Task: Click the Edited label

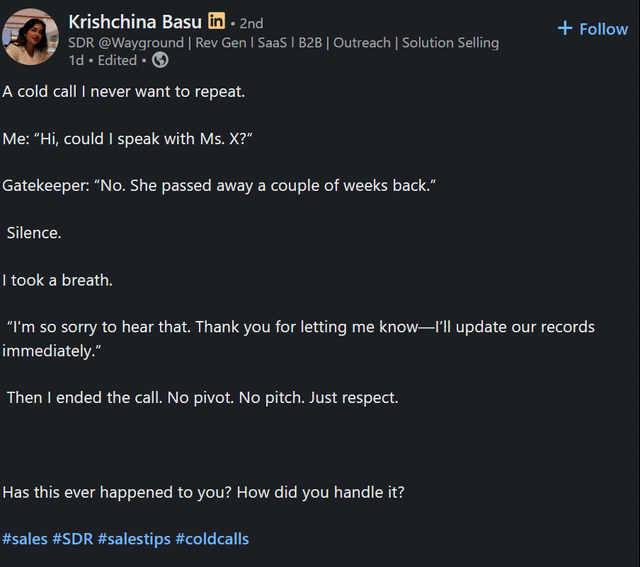Action: coord(117,60)
